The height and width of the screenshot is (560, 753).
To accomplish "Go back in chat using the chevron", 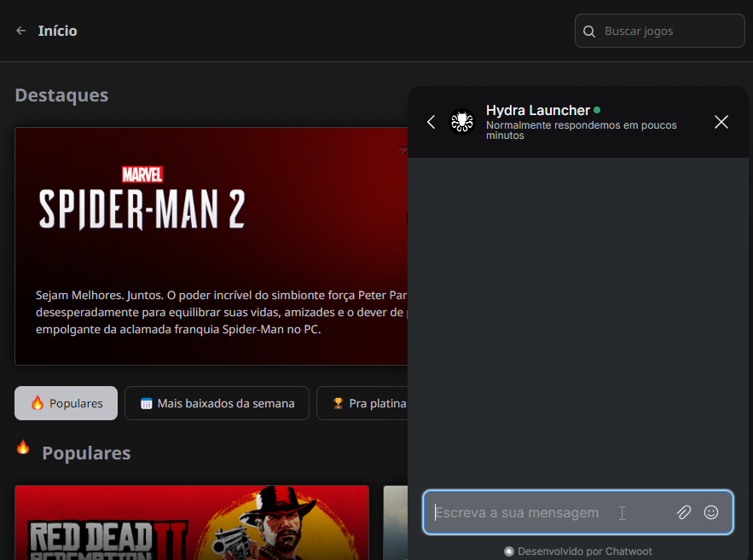I will coord(432,122).
